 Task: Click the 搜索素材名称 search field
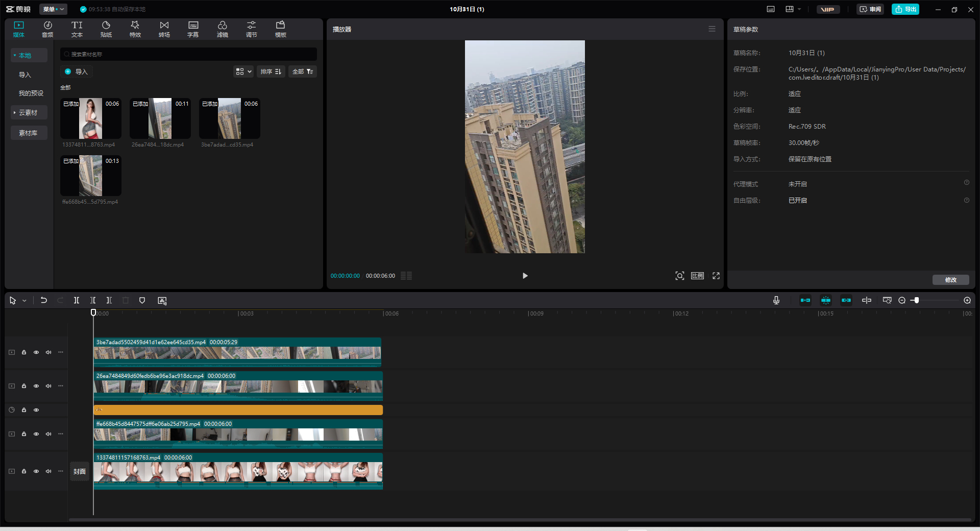coord(188,54)
